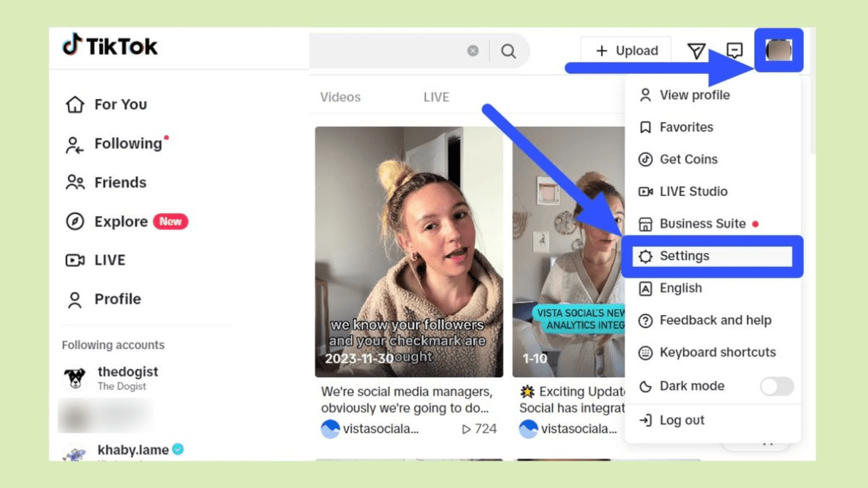Open the social media managers video thumbnail

point(409,251)
